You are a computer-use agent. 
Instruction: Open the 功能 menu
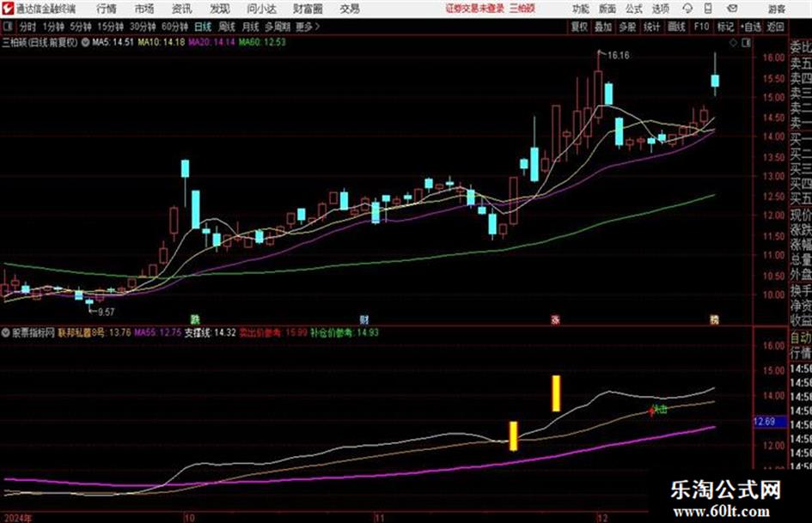point(581,9)
